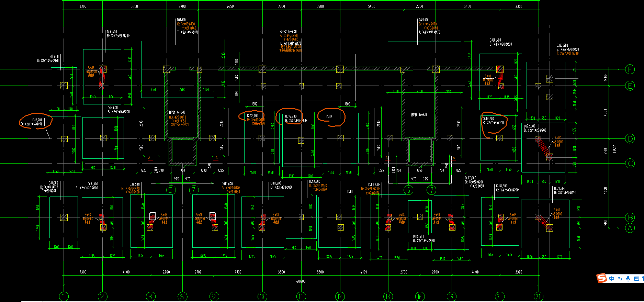This screenshot has width=644, height=302.
Task: Pick grid axis bubble 9 at the bottom
Action: click(x=214, y=297)
